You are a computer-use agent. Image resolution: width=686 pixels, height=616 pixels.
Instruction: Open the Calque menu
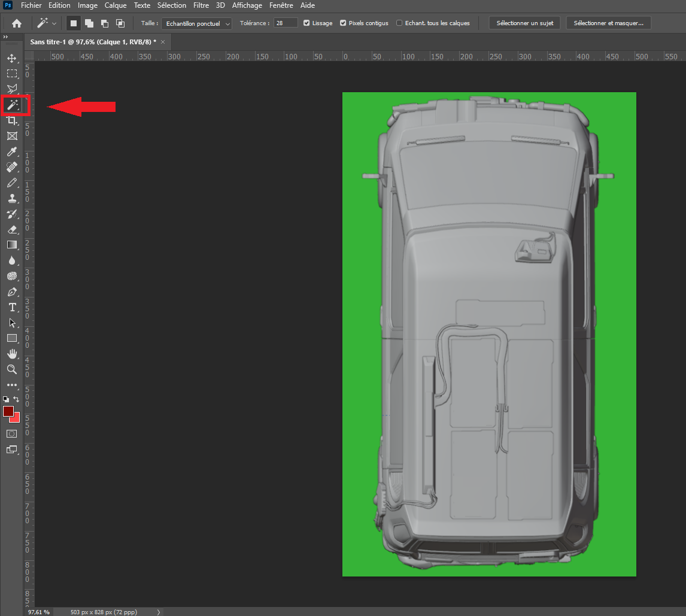tap(116, 5)
